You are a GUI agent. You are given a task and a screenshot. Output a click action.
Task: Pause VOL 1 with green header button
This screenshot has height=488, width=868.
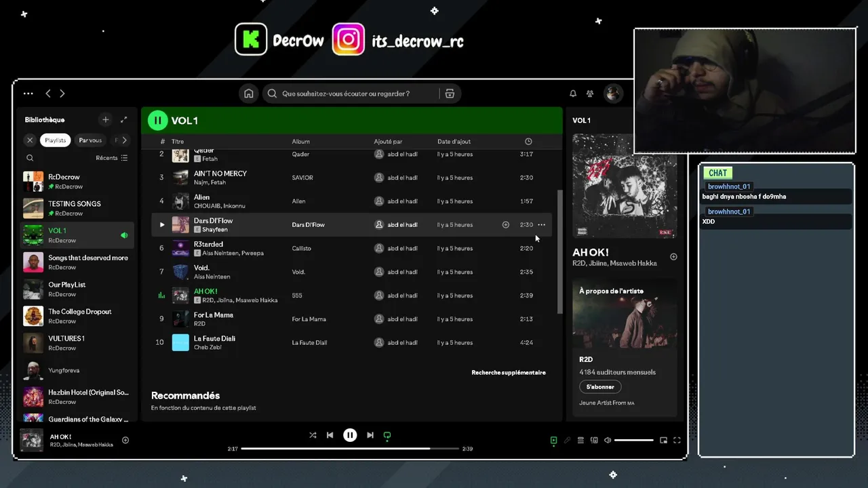157,121
